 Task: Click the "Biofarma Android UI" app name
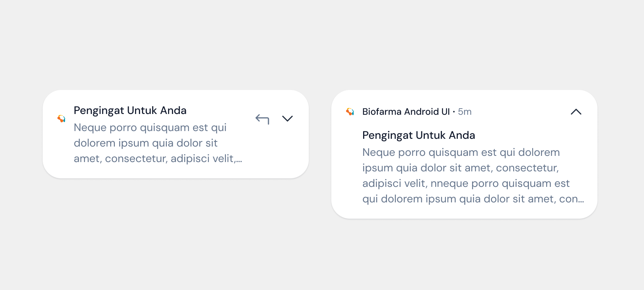click(x=406, y=112)
